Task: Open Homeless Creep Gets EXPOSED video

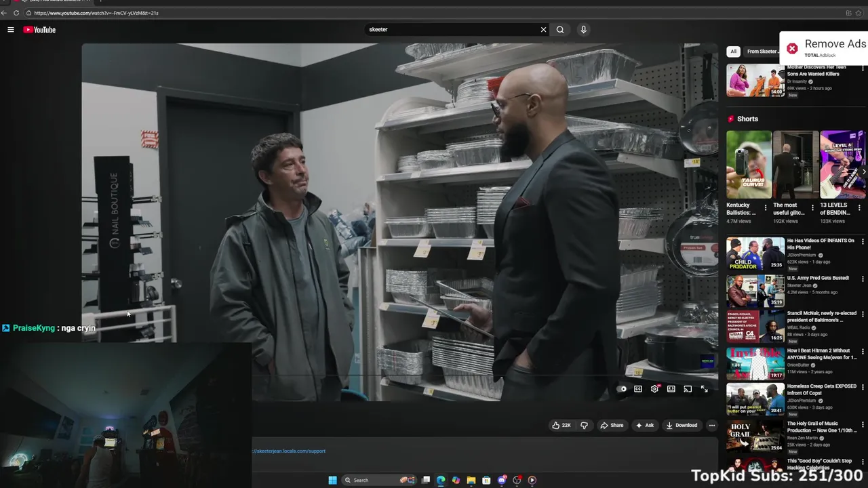Action: (755, 400)
